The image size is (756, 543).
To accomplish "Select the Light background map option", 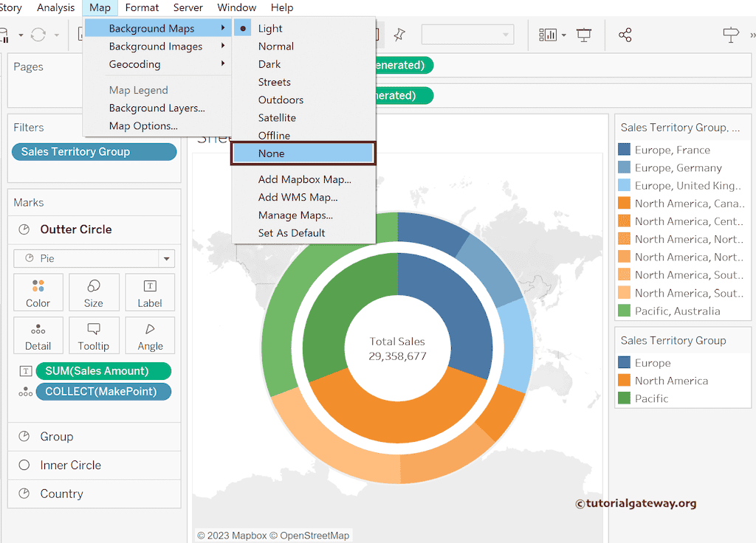I will click(x=270, y=28).
